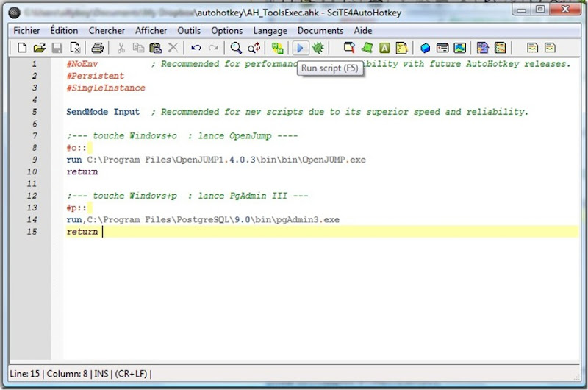Click the #p:: hotkey definition
The height and width of the screenshot is (390, 588).
click(x=76, y=208)
